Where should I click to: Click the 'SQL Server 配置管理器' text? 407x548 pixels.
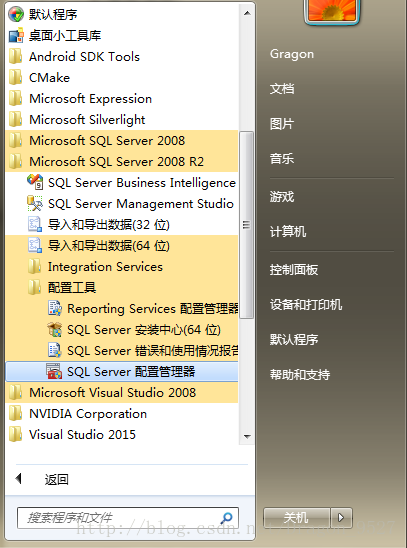coord(131,372)
